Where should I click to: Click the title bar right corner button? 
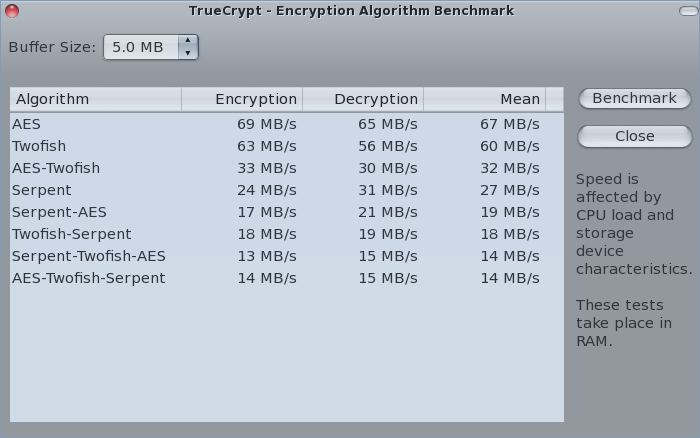pyautogui.click(x=689, y=10)
